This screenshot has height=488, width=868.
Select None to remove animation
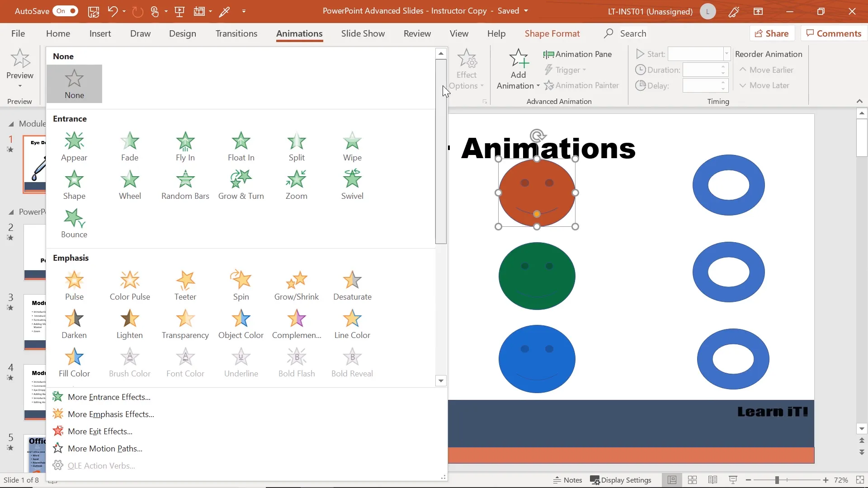click(x=74, y=84)
